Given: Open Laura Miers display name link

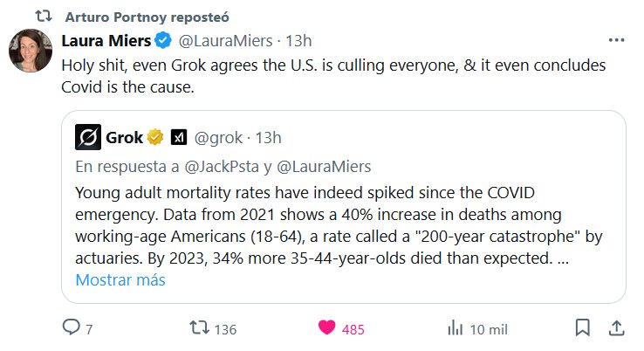Looking at the screenshot, I should (105, 40).
